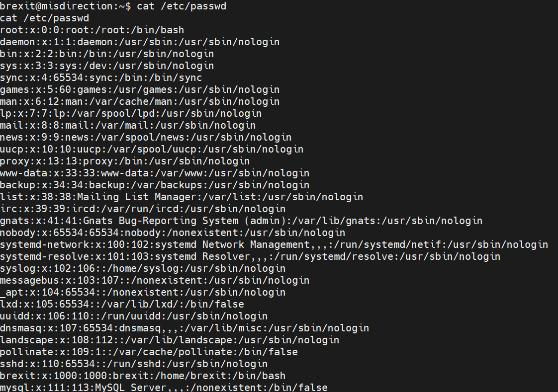Click the cat /etc/passwd command prompt line
This screenshot has height=392, width=558.
click(x=113, y=6)
